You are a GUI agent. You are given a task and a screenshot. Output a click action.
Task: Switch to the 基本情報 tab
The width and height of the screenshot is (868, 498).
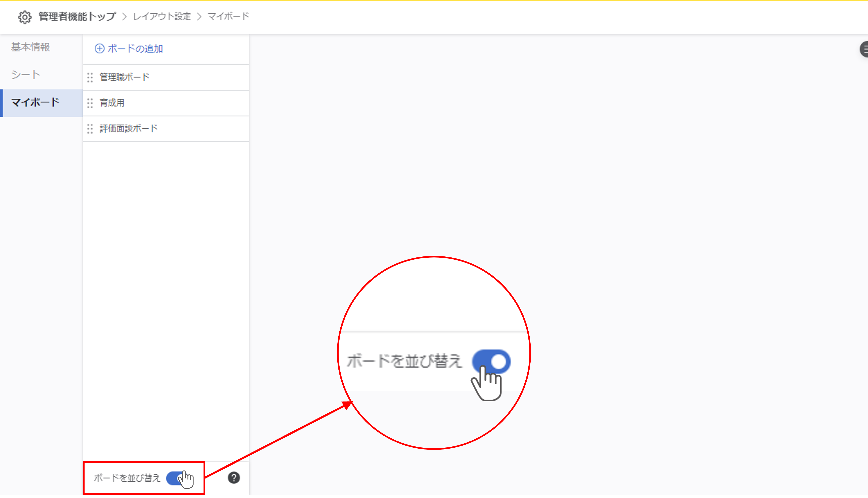30,47
